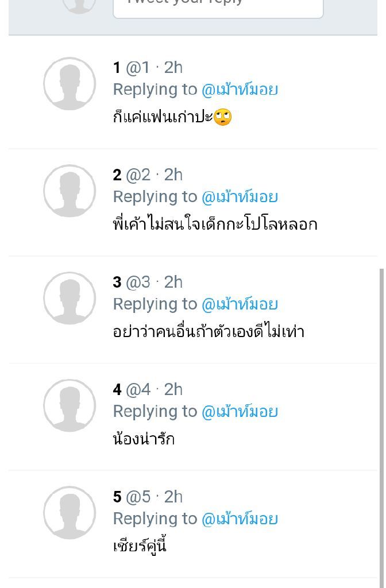This screenshot has height=588, width=386.
Task: Click the eye-roll emoji in reply 1
Action: click(222, 118)
